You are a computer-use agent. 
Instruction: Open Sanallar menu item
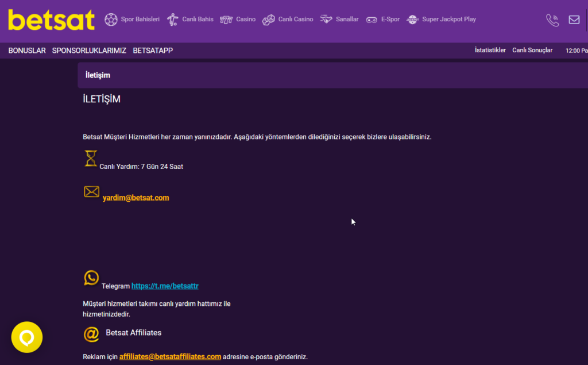click(347, 19)
